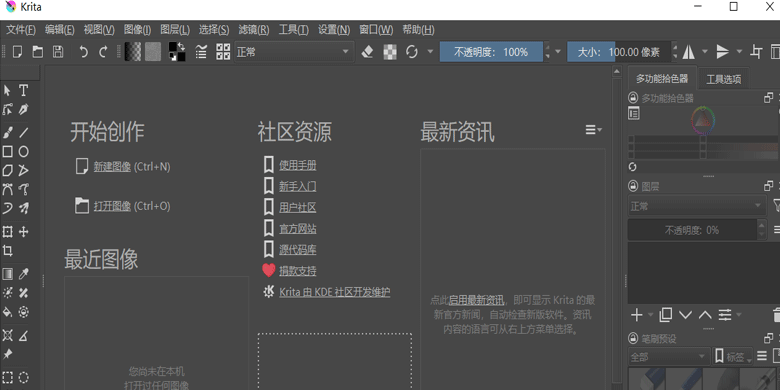Open the 最新资讯 hamburger menu
Image resolution: width=780 pixels, height=390 pixels.
[593, 130]
